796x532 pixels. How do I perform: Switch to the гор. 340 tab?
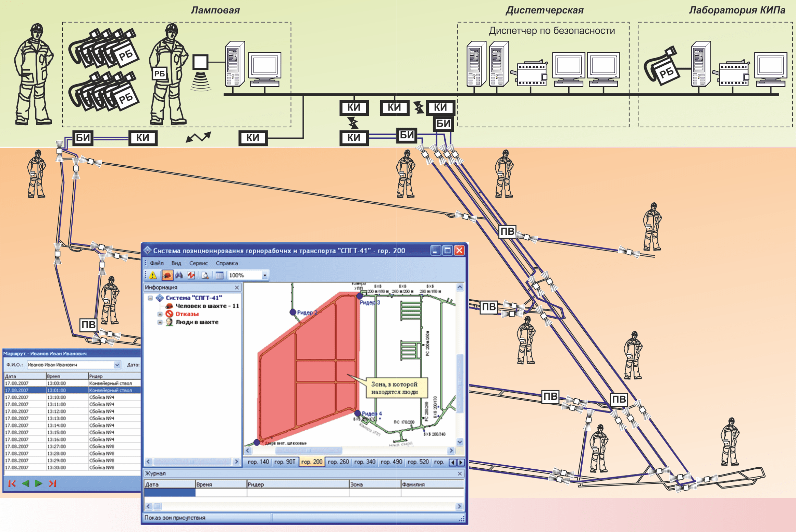tap(365, 462)
